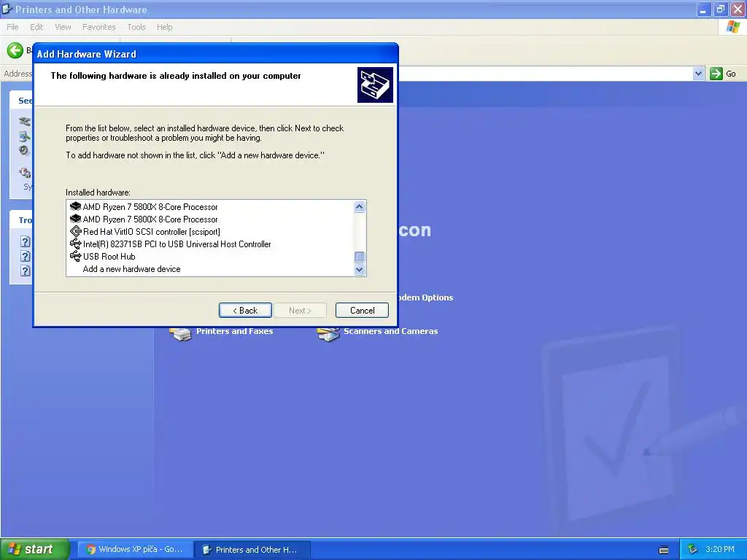This screenshot has height=560, width=747.
Task: Minimize Printers and Other Hardware window
Action: pyautogui.click(x=703, y=9)
